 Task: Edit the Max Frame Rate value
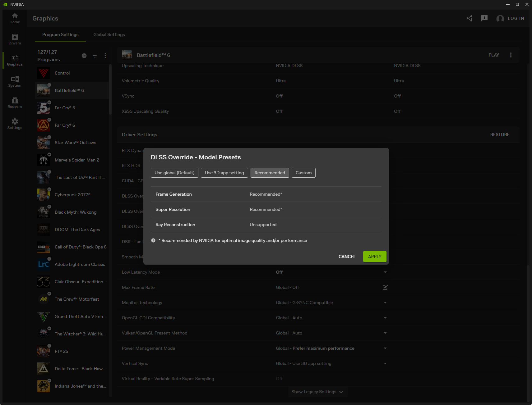[385, 287]
